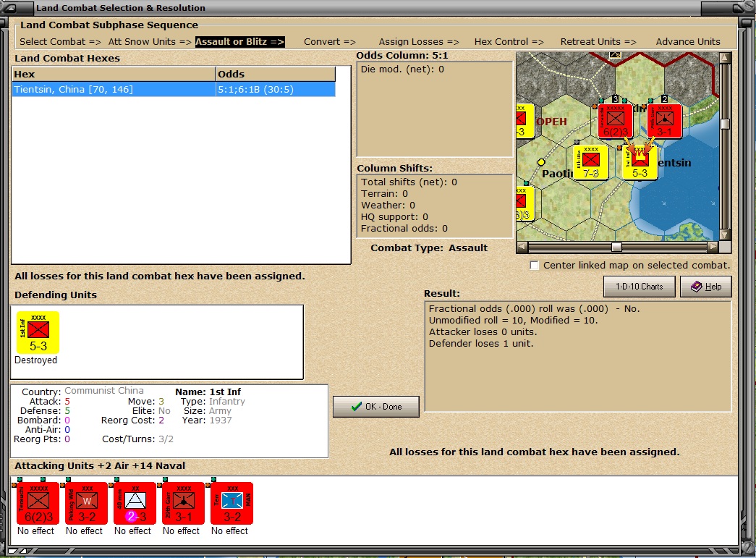Click the Destroyed status under the defender
Viewport: 756px width, 558px height.
(35, 360)
